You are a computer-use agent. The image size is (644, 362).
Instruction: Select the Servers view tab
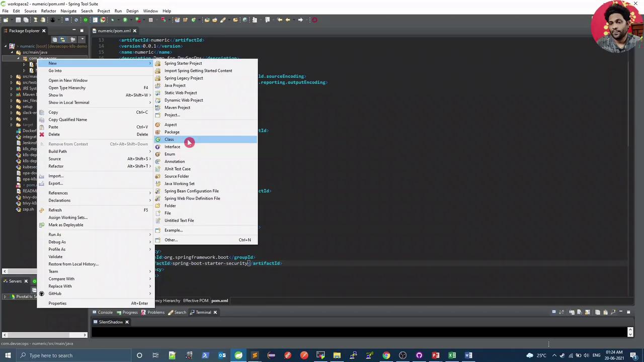[15, 281]
